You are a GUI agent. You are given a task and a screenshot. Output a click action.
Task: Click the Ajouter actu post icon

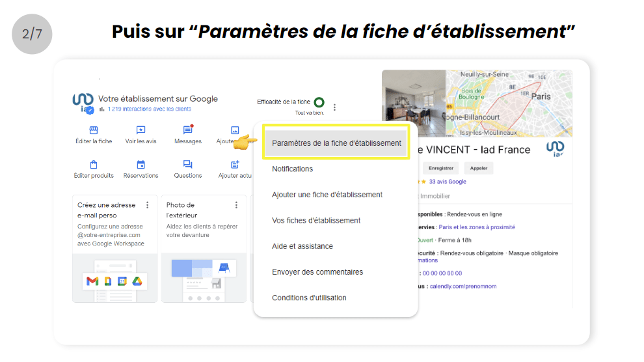point(235,165)
